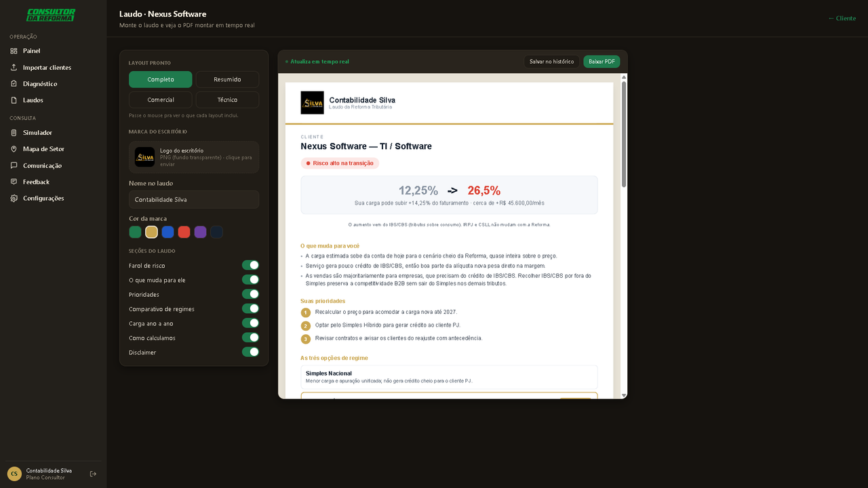The width and height of the screenshot is (868, 488).
Task: Click the Baixar PDF button
Action: coord(601,62)
